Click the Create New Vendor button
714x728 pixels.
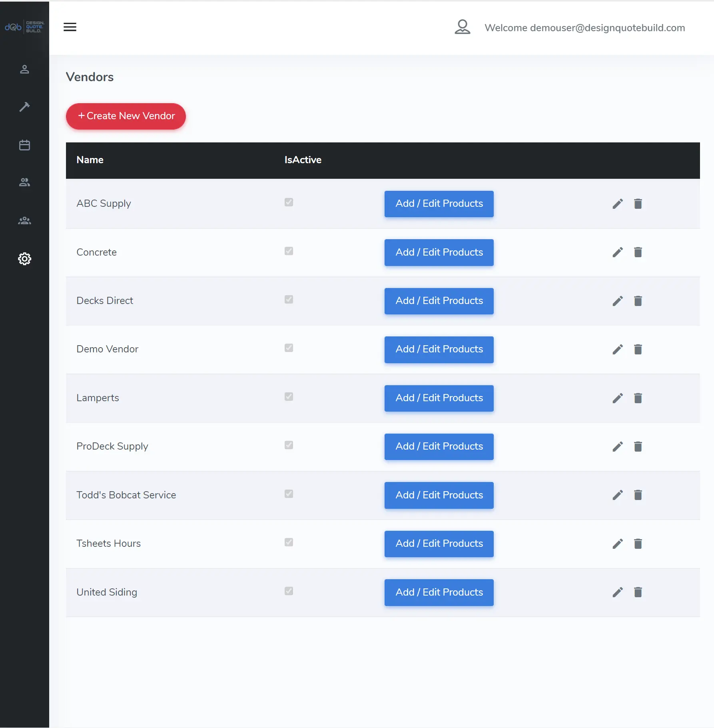[126, 116]
